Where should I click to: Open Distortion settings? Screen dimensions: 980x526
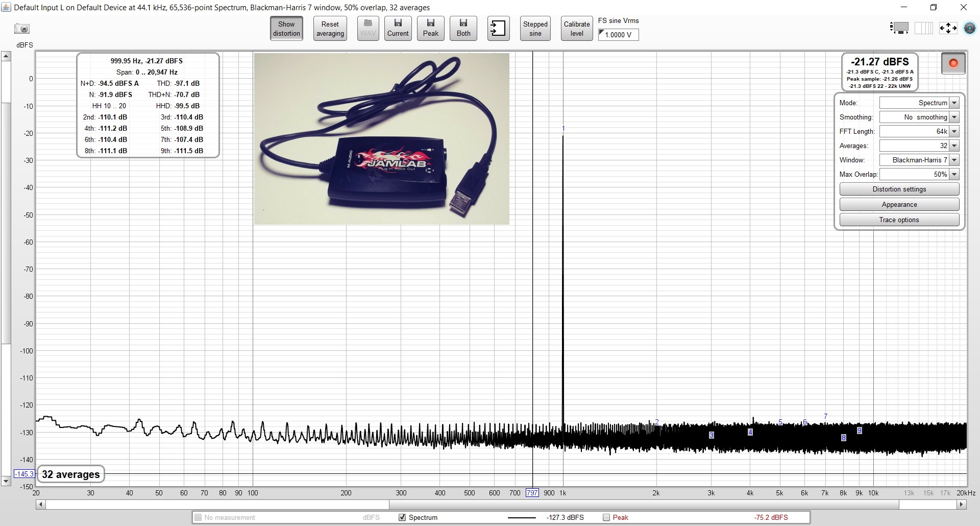click(x=899, y=189)
